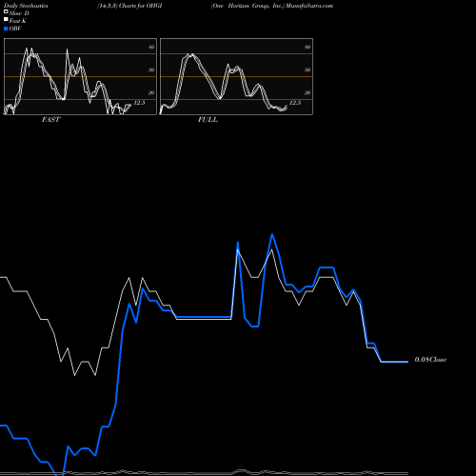The image size is (476, 476).
Task: Click the 20 level label in FAST chart
Action: (151, 92)
